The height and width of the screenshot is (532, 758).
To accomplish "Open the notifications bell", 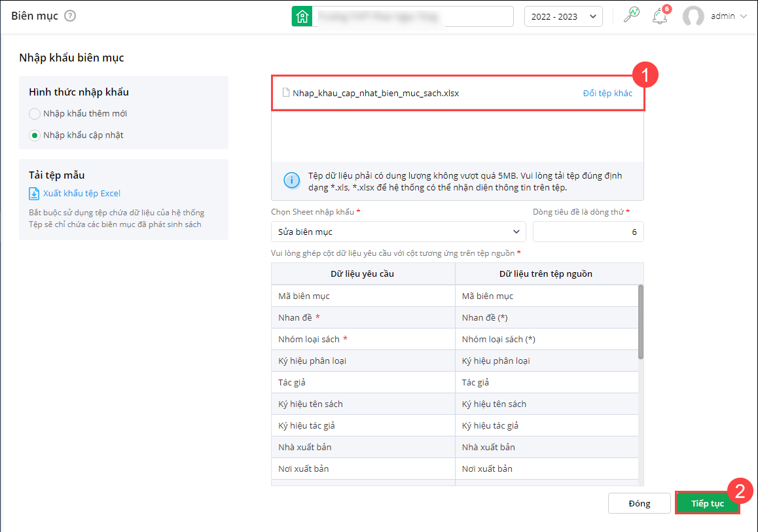I will (659, 16).
